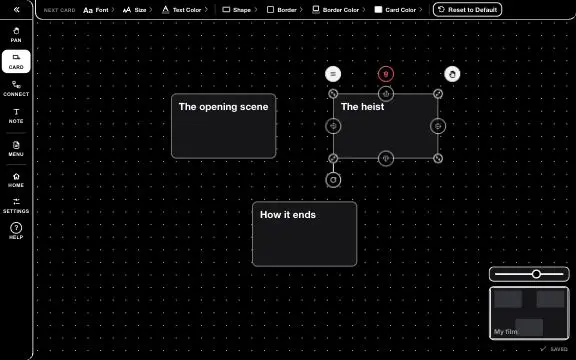This screenshot has height=360, width=576.
Task: Click top edge arrow handle of The heist
Action: 386,94
